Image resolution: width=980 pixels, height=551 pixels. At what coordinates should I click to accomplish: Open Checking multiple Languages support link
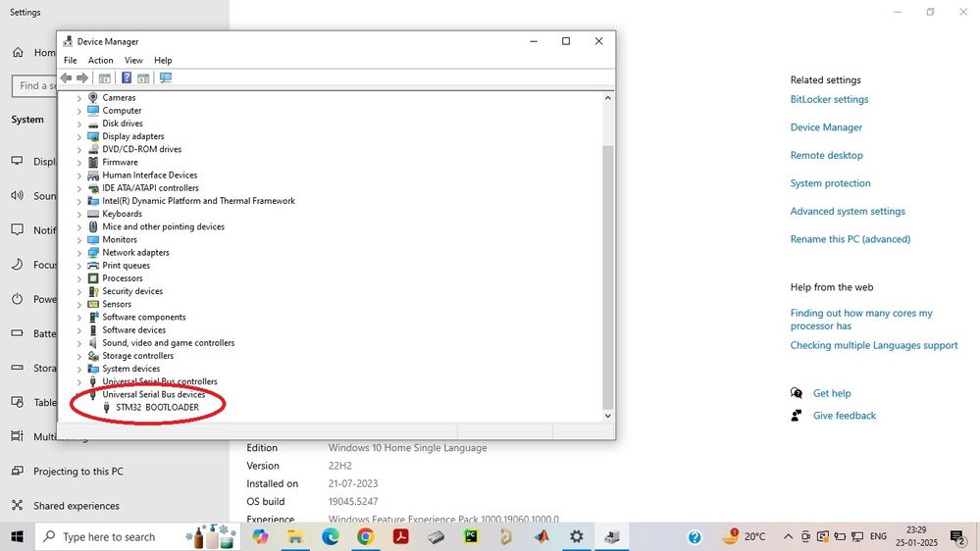click(x=873, y=345)
